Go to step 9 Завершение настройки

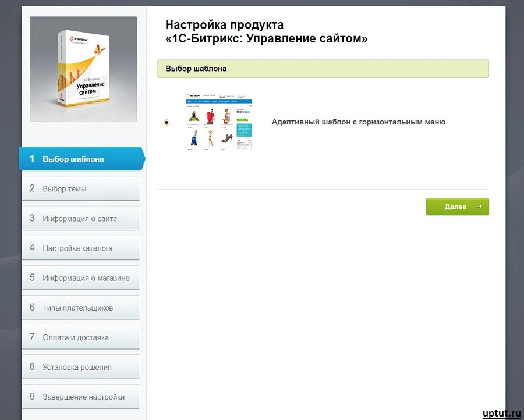pyautogui.click(x=81, y=396)
